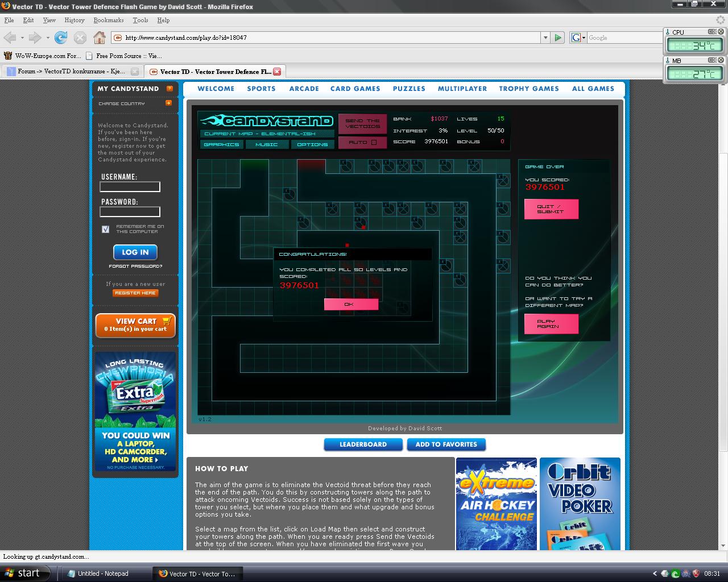Click the Change Country arrow icon
This screenshot has height=582, width=728.
(168, 103)
